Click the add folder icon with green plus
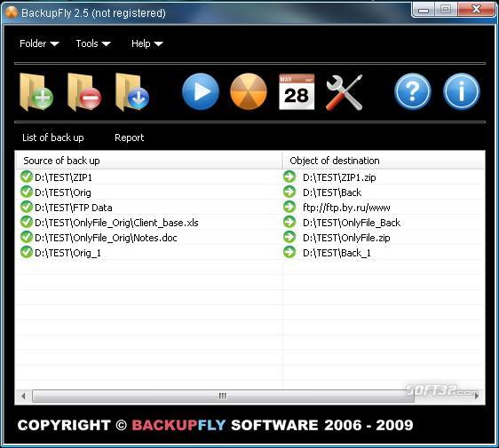The image size is (499, 448). pos(36,92)
